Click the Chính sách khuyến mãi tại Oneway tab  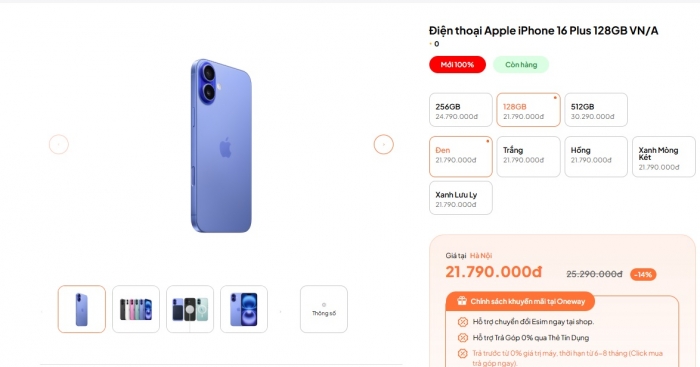pyautogui.click(x=520, y=301)
